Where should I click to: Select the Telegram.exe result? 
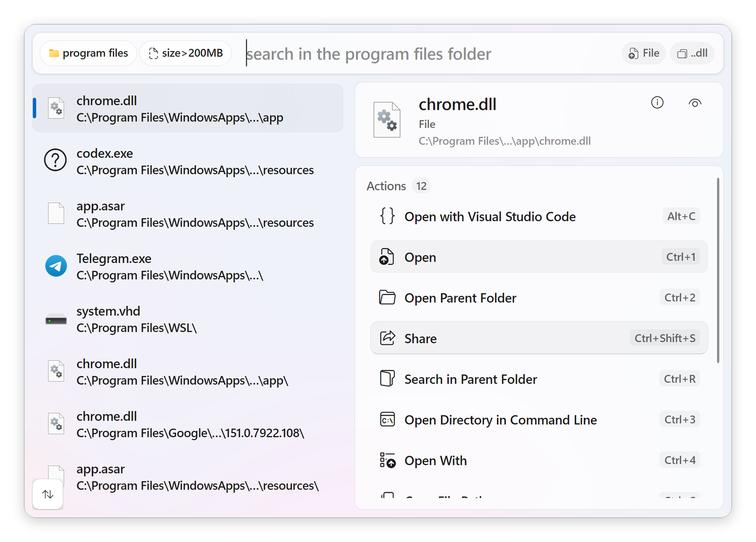pos(188,266)
